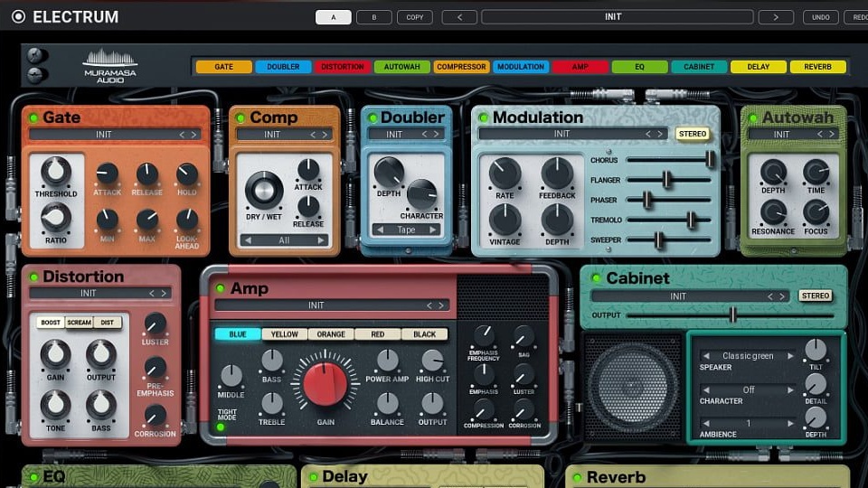The image size is (868, 488).
Task: Click the Gate Hold knob
Action: tap(187, 174)
